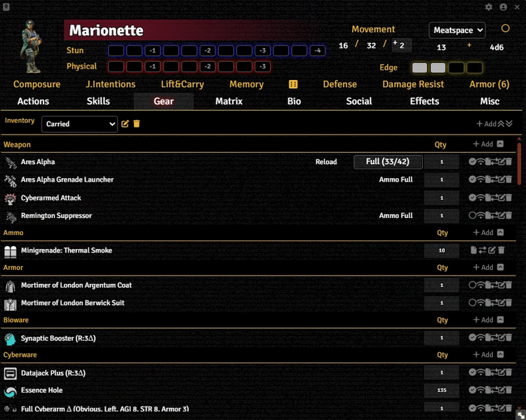This screenshot has width=526, height=420.
Task: Roll the Composure test
Action: click(x=36, y=84)
